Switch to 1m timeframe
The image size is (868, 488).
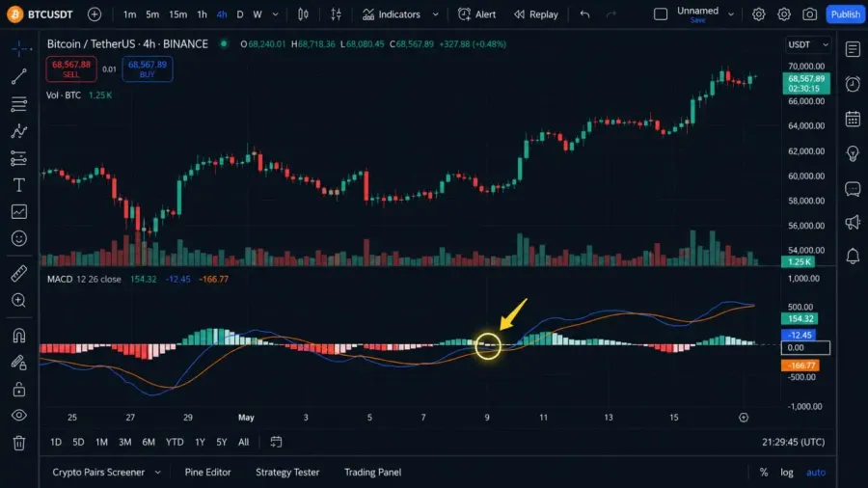point(129,14)
